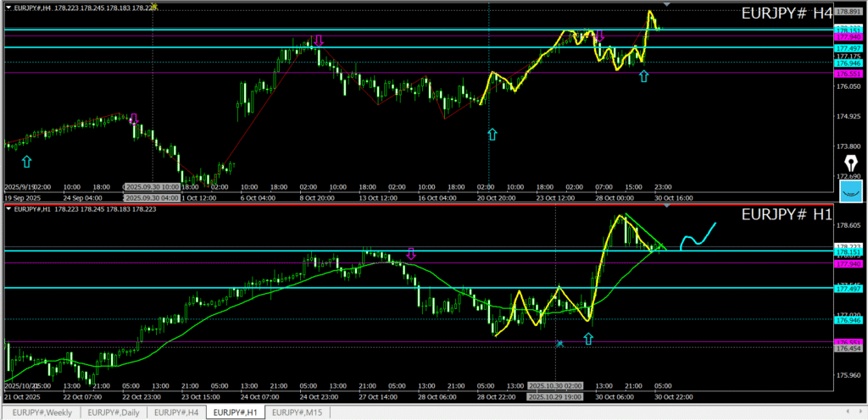This screenshot has width=868, height=420.
Task: Click the 2025.09.30 10:00 time label
Action: [x=151, y=186]
